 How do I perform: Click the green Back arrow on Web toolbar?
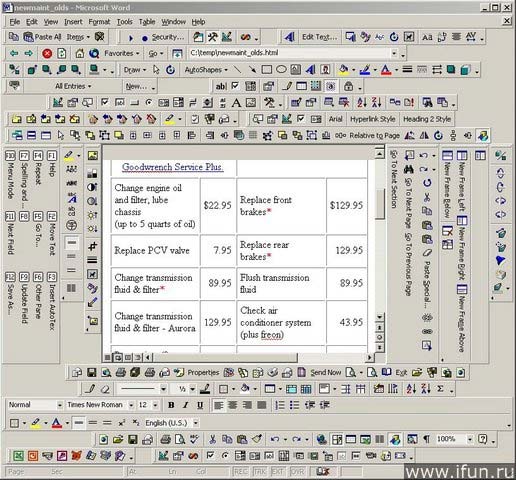(14, 53)
